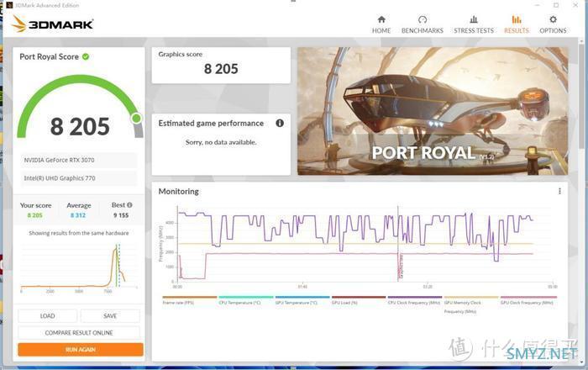Open the Benchmarks tab
588x370 pixels.
[423, 24]
